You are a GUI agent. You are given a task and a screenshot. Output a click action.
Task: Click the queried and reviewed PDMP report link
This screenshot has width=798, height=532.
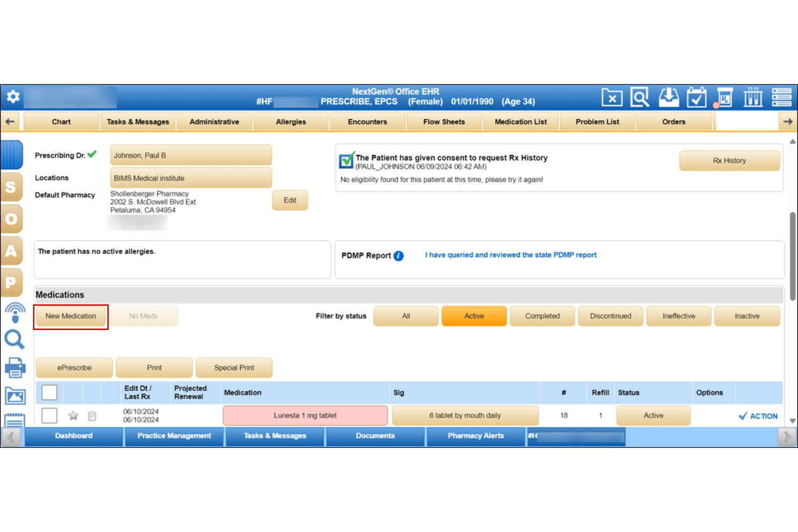point(511,255)
